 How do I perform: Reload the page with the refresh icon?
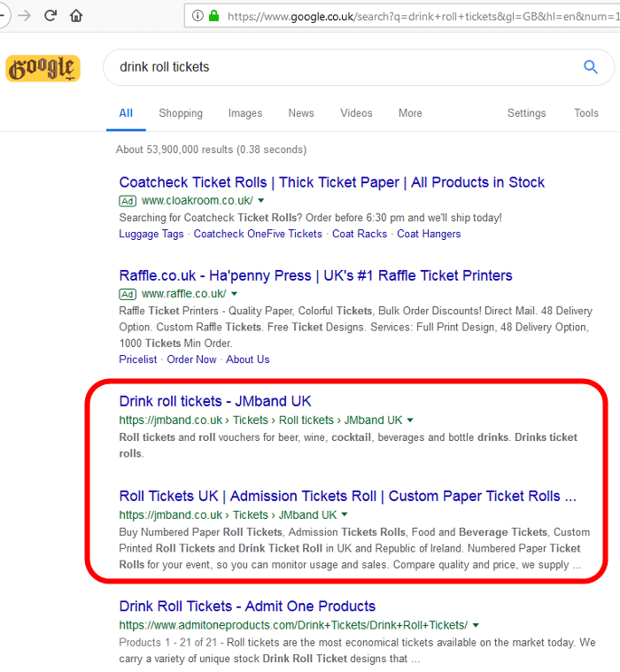coord(50,16)
